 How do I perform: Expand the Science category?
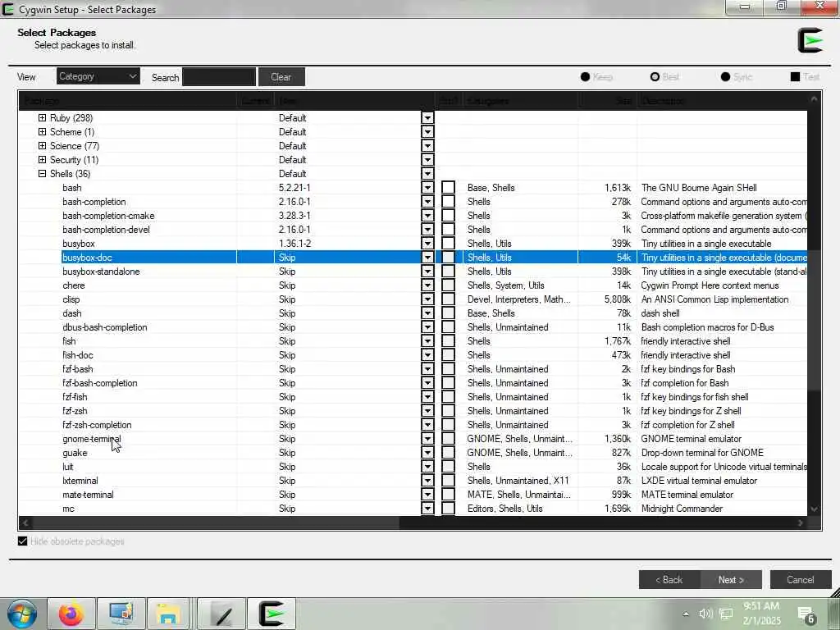coord(43,146)
